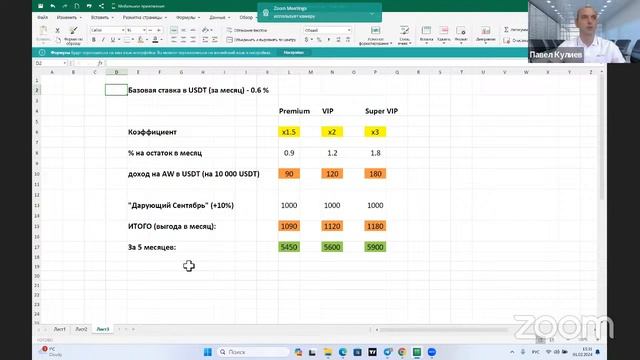Viewport: 640px width, 360px height.
Task: Click the increase font size plus button
Action: tap(159, 30)
